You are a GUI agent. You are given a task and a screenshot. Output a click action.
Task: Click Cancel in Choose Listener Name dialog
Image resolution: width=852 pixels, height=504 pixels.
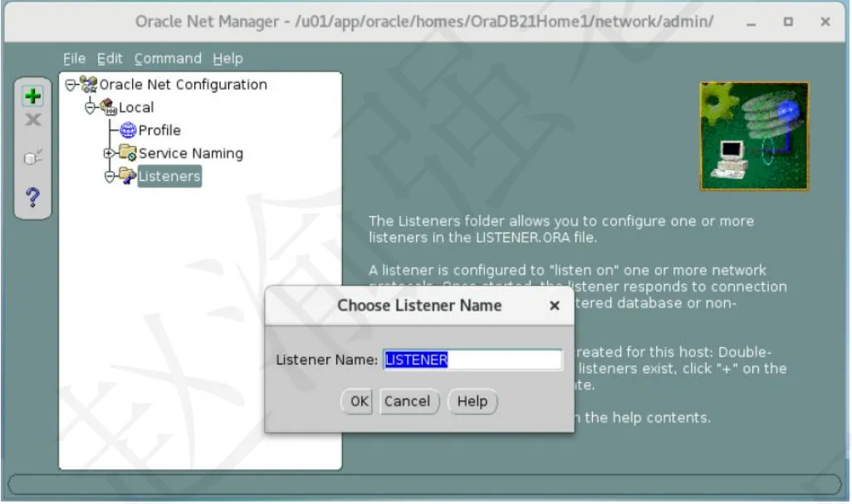pos(409,401)
